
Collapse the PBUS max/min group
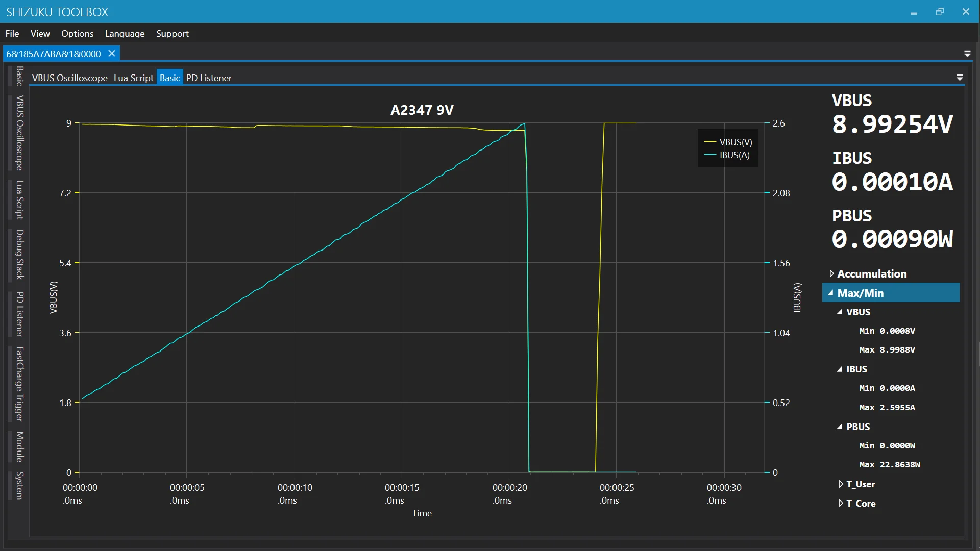point(840,427)
